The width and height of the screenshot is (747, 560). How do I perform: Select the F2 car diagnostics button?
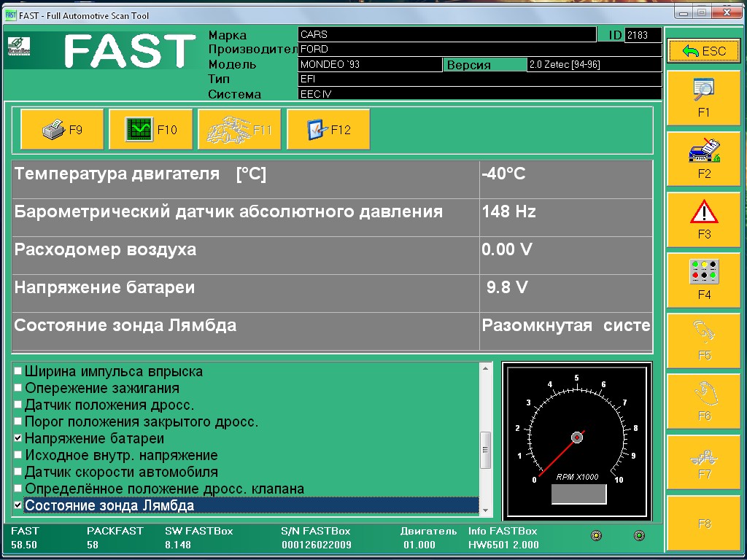[704, 158]
